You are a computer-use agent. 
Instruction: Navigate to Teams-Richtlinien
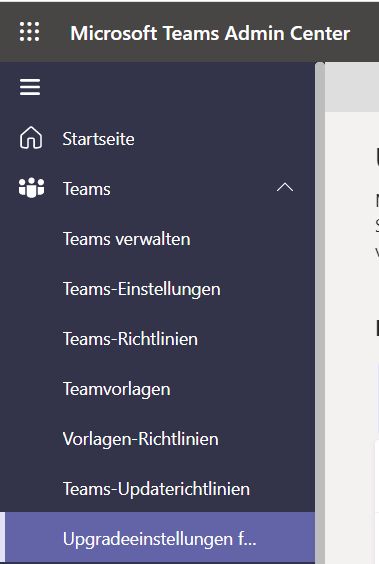[x=130, y=339]
